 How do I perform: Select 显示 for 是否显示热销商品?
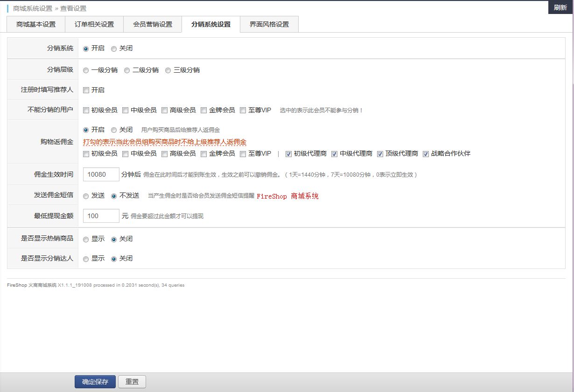tap(86, 240)
